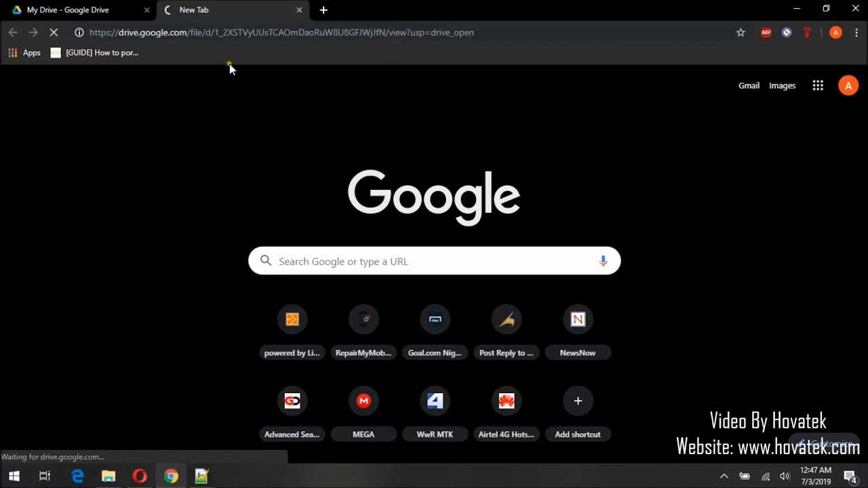The image size is (868, 488).
Task: Bookmark this page with the star icon
Action: point(741,33)
